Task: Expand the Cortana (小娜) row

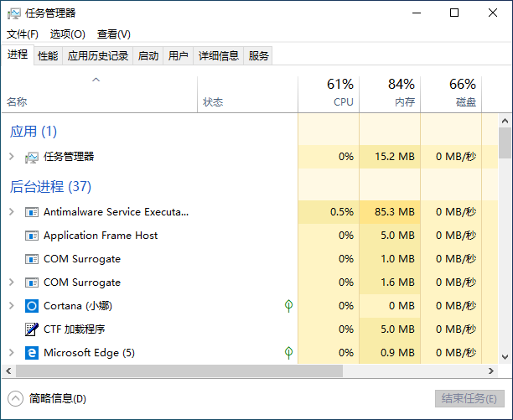Action: click(x=12, y=305)
